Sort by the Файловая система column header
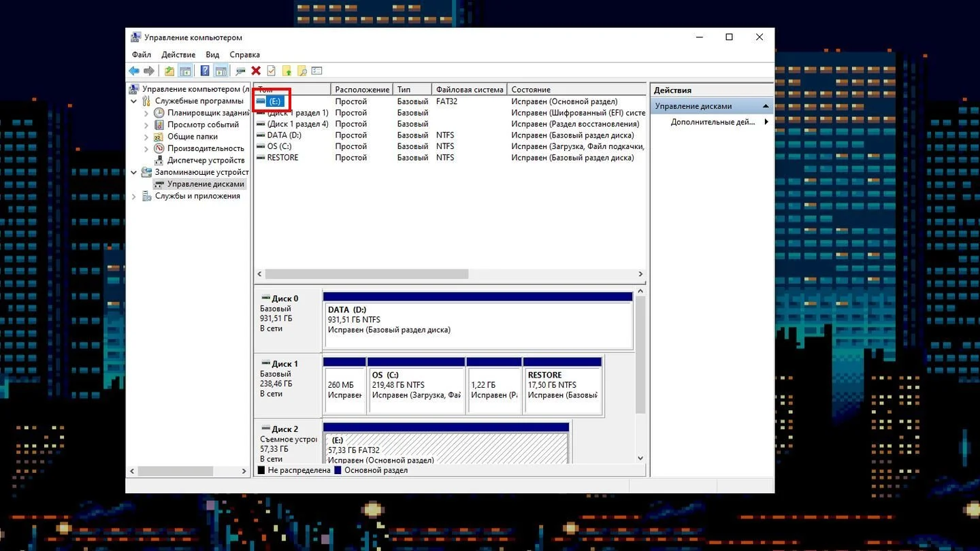 470,90
